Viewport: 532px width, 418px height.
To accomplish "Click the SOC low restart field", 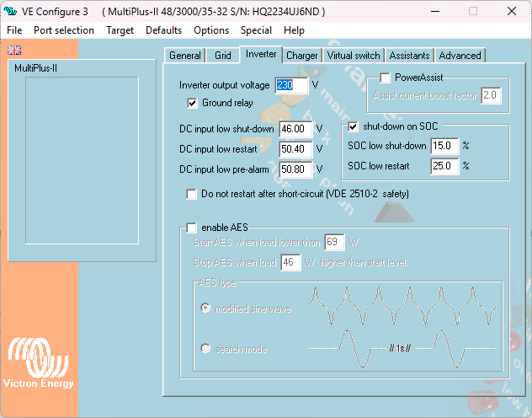I will pyautogui.click(x=444, y=166).
